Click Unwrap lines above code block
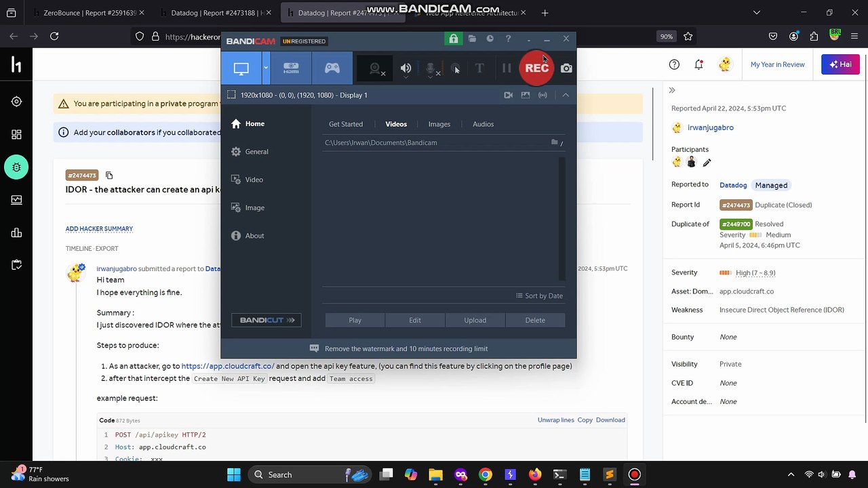868x488 pixels. click(x=556, y=420)
